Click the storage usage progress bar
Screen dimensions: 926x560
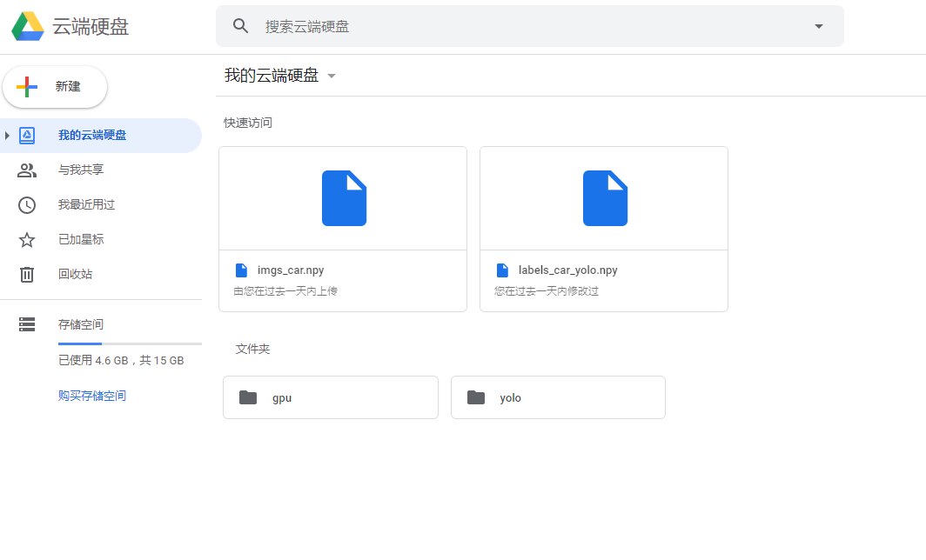coord(130,343)
